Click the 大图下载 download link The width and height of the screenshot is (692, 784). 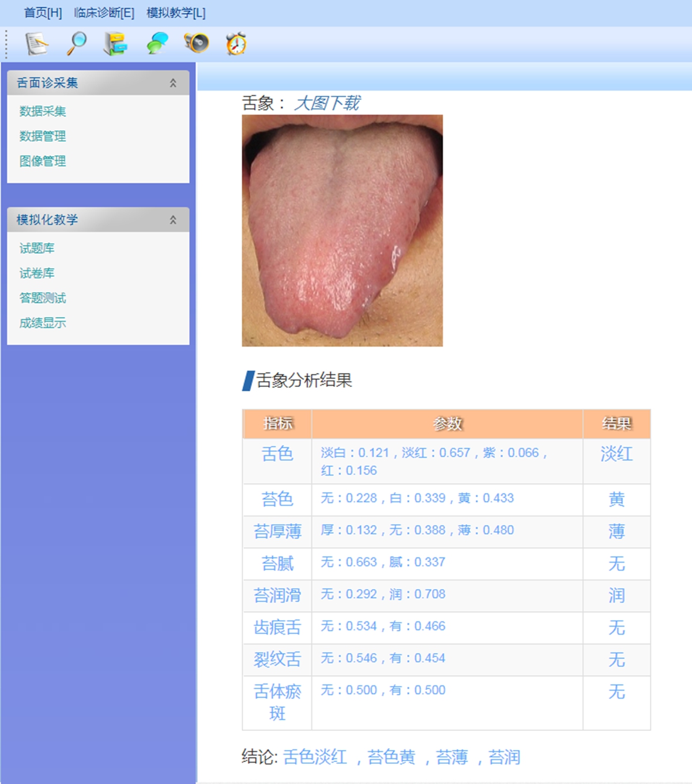point(327,103)
